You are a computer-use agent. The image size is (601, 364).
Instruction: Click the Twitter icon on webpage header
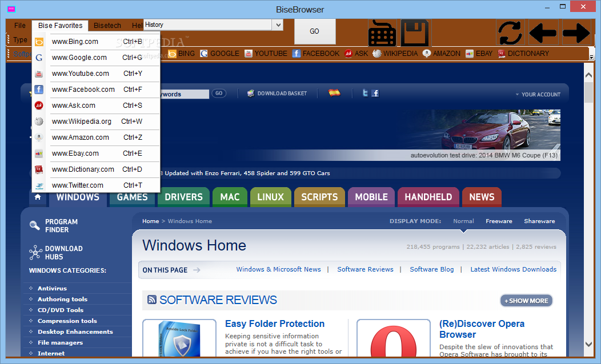pos(365,93)
